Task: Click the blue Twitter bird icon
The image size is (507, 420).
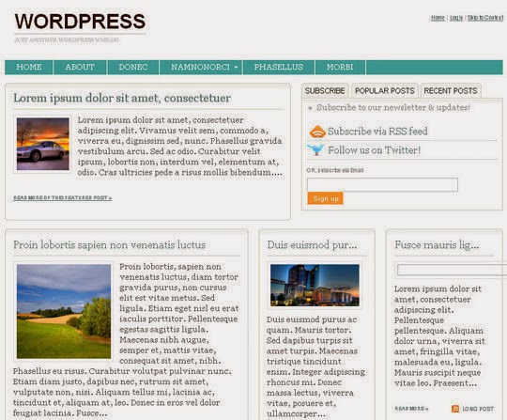Action: point(315,150)
